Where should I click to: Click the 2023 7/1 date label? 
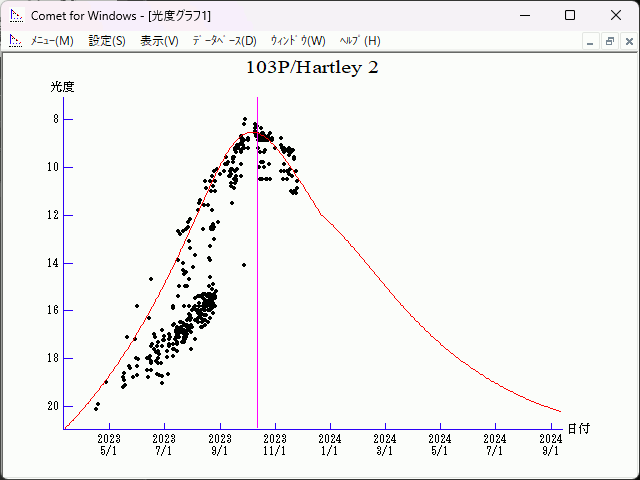point(164,445)
